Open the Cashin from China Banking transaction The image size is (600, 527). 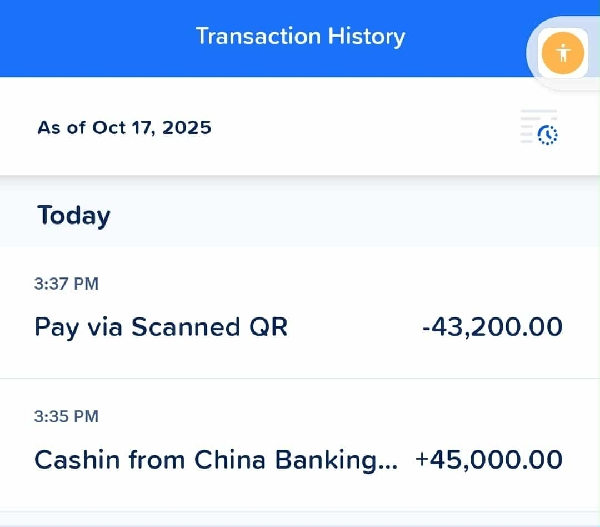[215, 460]
